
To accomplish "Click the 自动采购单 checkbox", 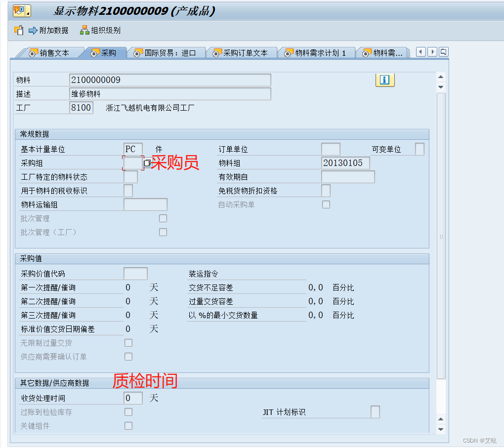I will coord(326,204).
